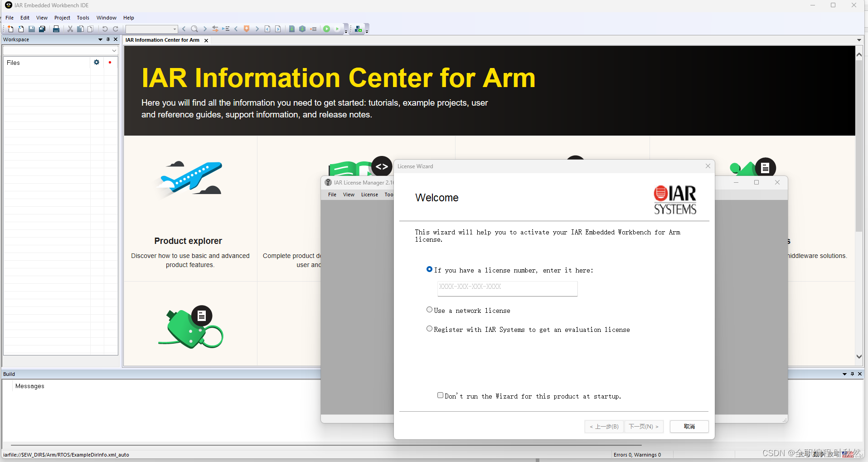Click the Toggle Bookmark orange icon
This screenshot has width=868, height=462.
[247, 29]
